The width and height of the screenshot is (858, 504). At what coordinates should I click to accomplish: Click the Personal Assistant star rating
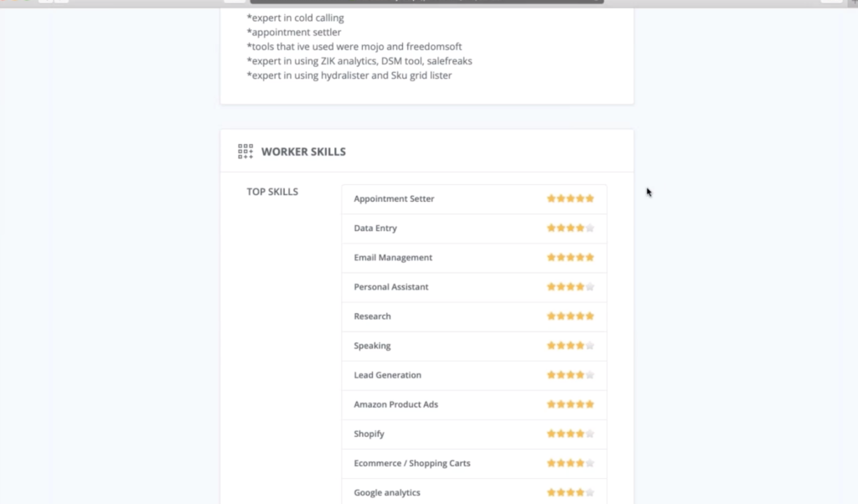(x=570, y=287)
